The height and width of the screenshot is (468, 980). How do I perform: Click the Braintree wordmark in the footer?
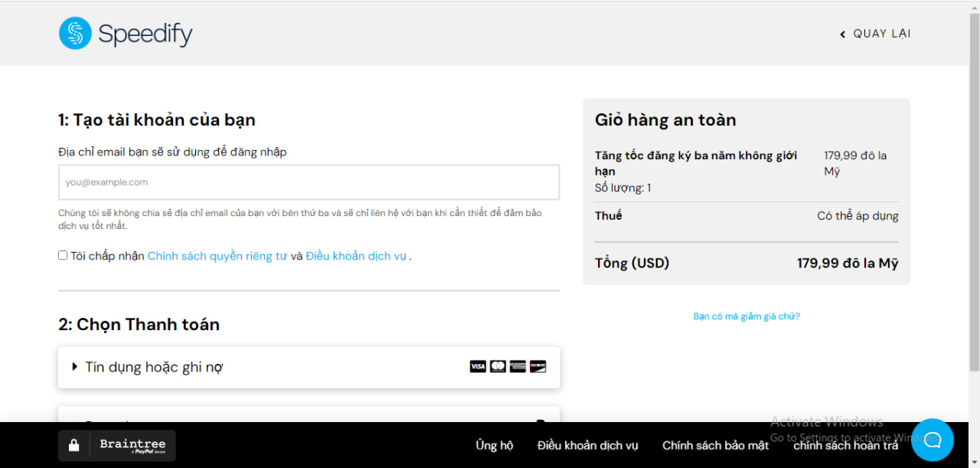click(x=132, y=445)
